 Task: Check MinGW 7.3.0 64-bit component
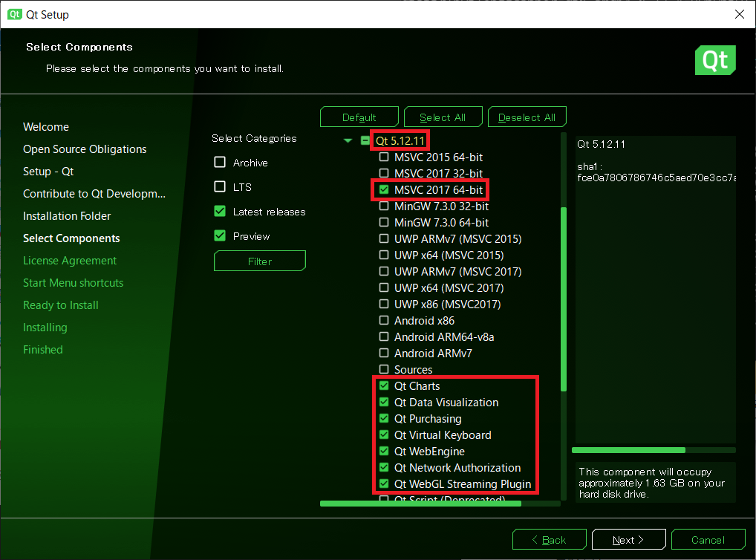[384, 222]
